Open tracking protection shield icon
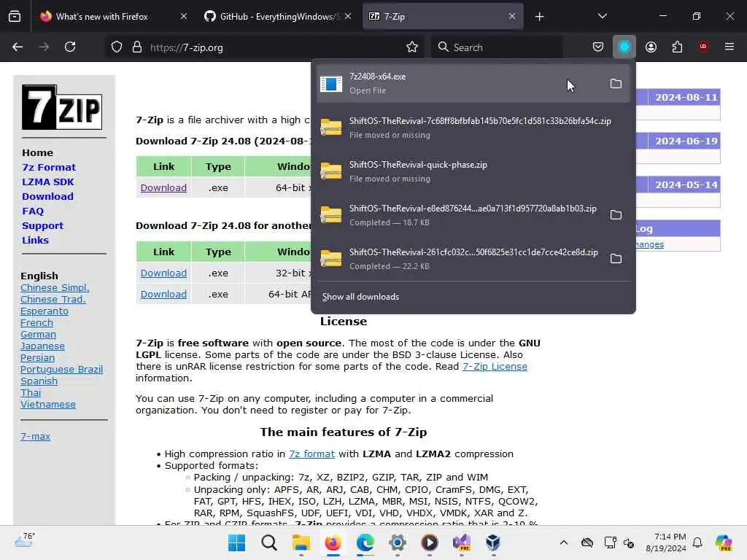 117,47
